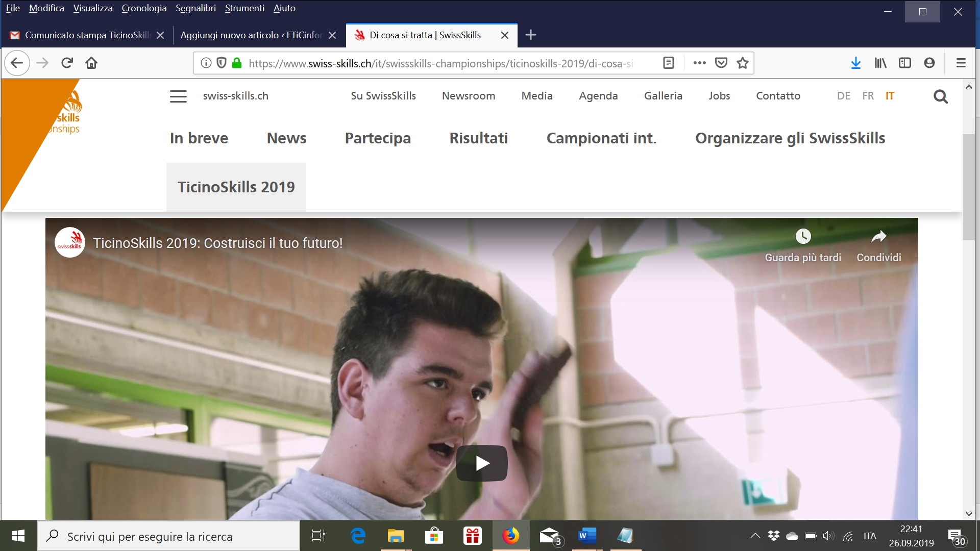Screen dimensions: 980x551
Task: Open the Media link
Action: point(537,96)
